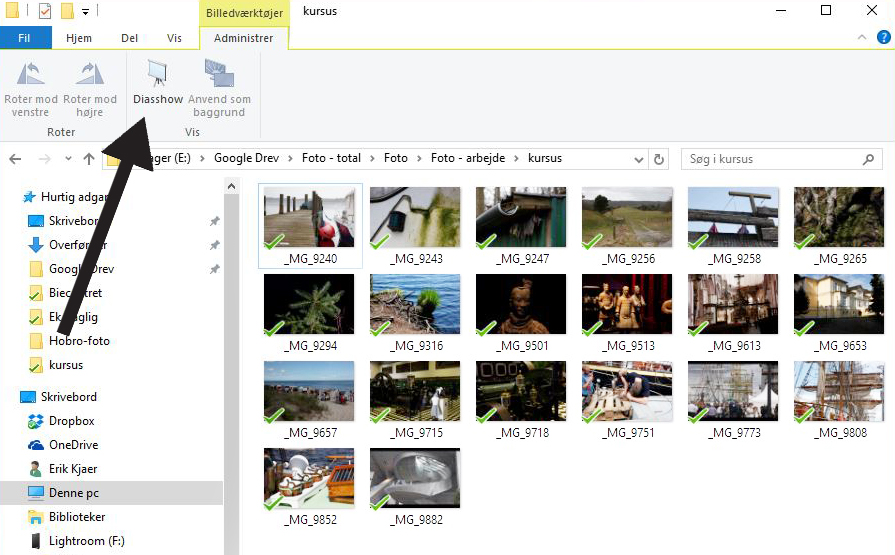Click the back navigation arrow
The image size is (895, 555).
click(x=16, y=159)
